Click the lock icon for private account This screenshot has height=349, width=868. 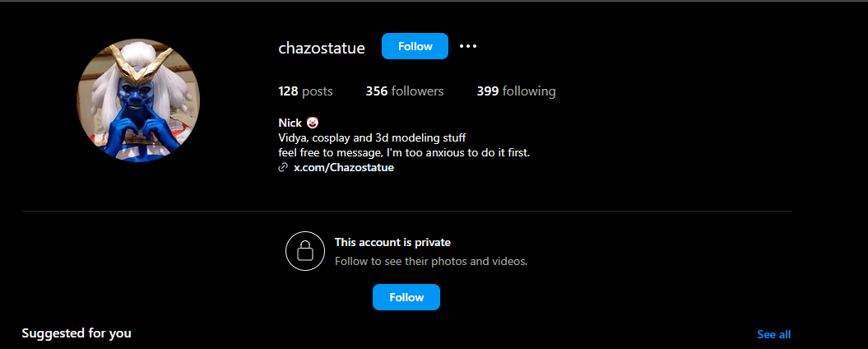tap(304, 251)
